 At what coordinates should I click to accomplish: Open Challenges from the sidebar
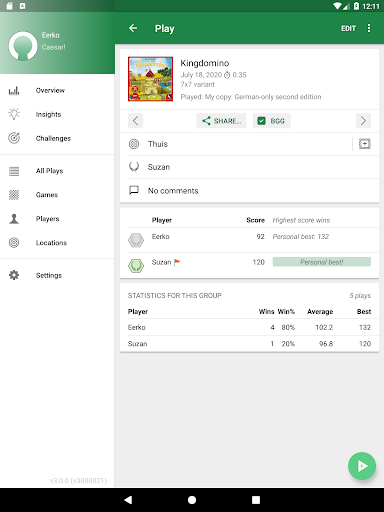click(53, 138)
